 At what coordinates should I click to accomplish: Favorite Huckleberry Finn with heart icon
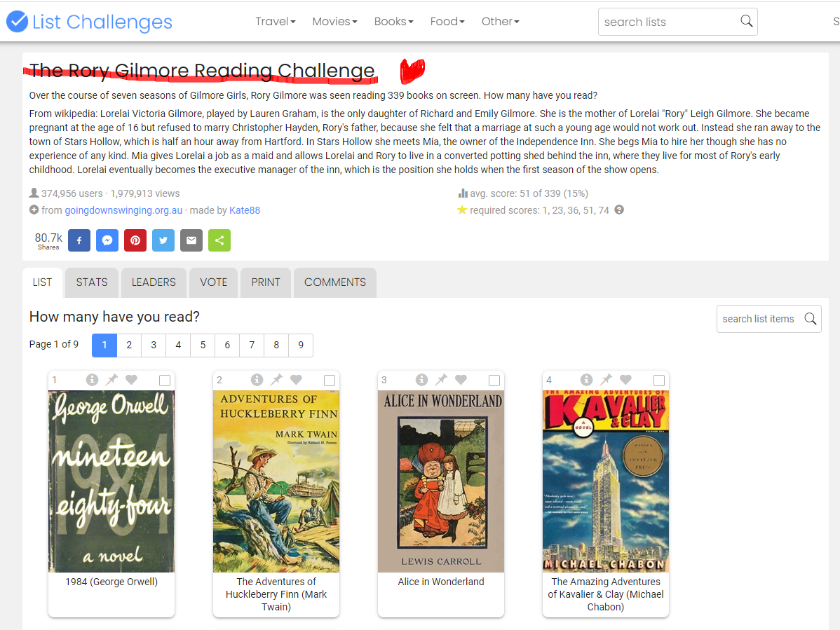[x=297, y=380]
